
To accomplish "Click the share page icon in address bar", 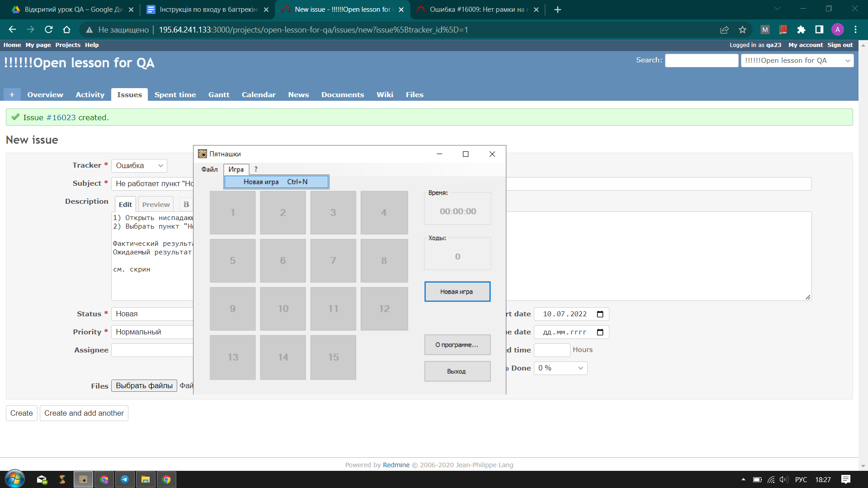I will pos(724,30).
